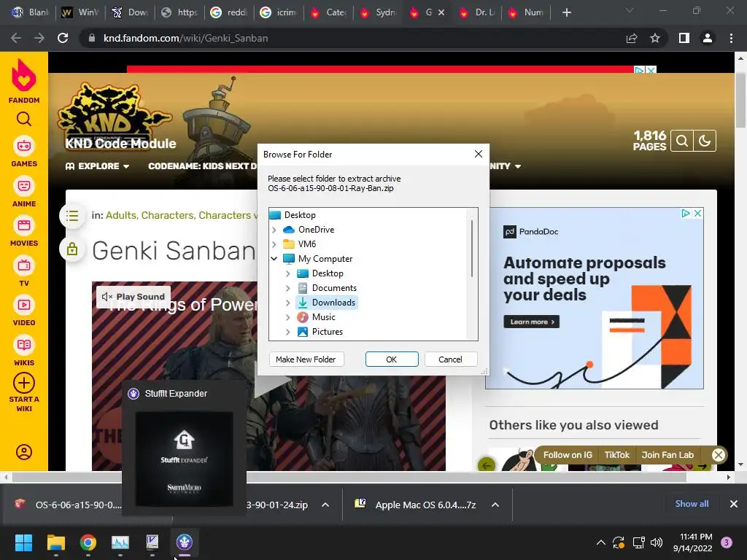This screenshot has width=747, height=560.
Task: Switch to the WinV browser tab
Action: (82, 12)
